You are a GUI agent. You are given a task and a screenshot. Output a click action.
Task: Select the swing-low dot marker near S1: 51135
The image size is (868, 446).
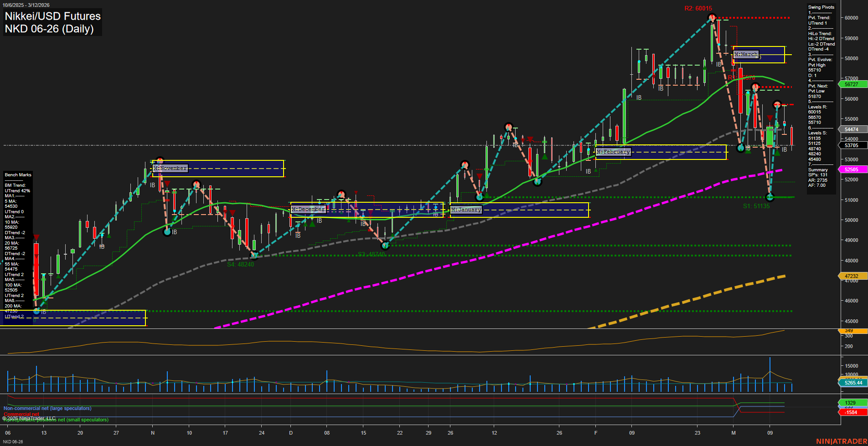click(x=770, y=197)
